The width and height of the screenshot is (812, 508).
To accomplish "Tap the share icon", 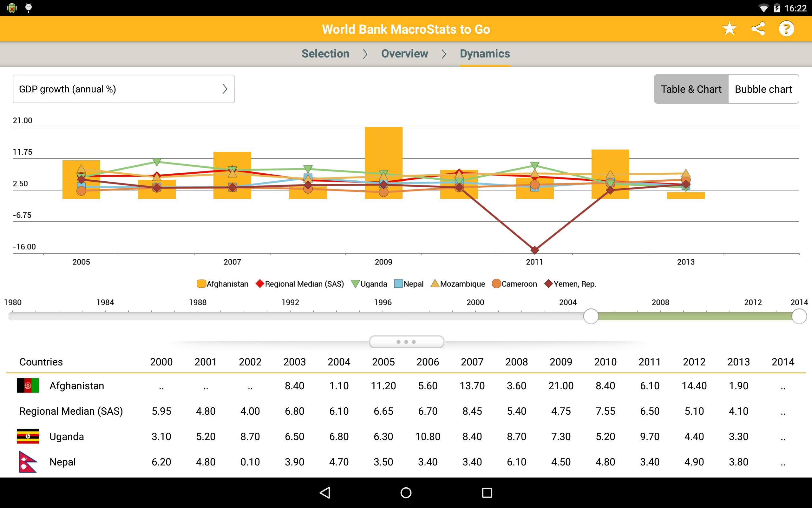I will pyautogui.click(x=758, y=29).
